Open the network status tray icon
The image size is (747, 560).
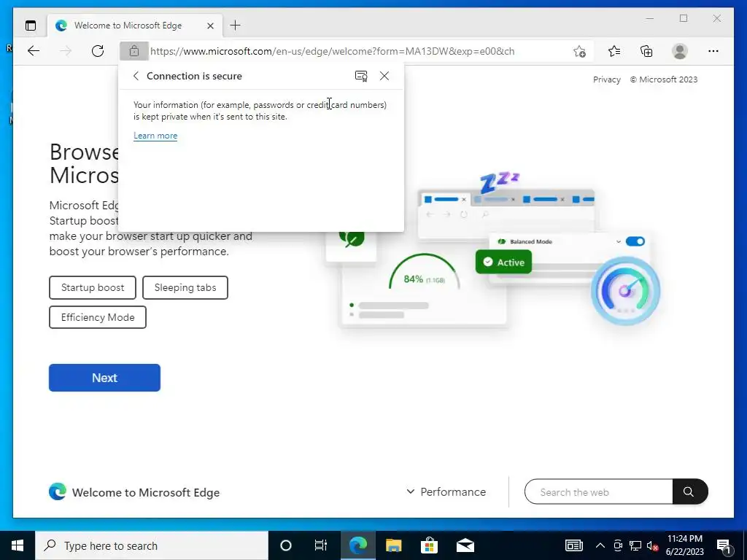(635, 545)
